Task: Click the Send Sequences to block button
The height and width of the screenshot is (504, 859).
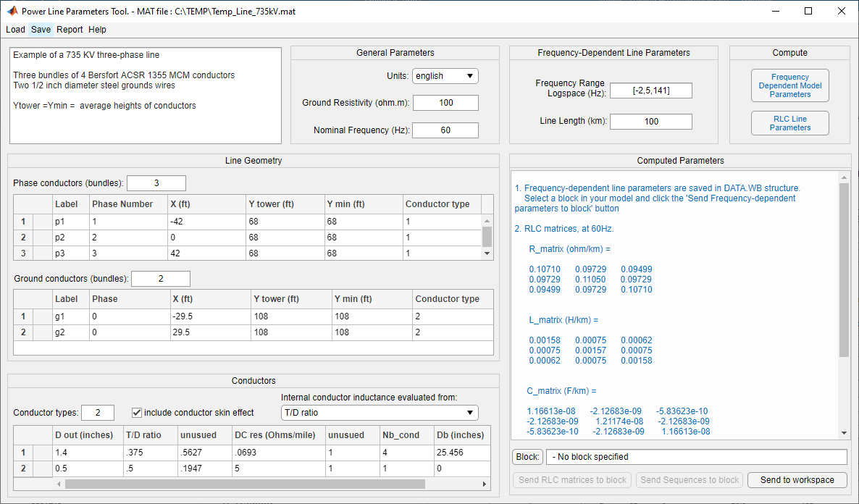Action: pyautogui.click(x=689, y=479)
